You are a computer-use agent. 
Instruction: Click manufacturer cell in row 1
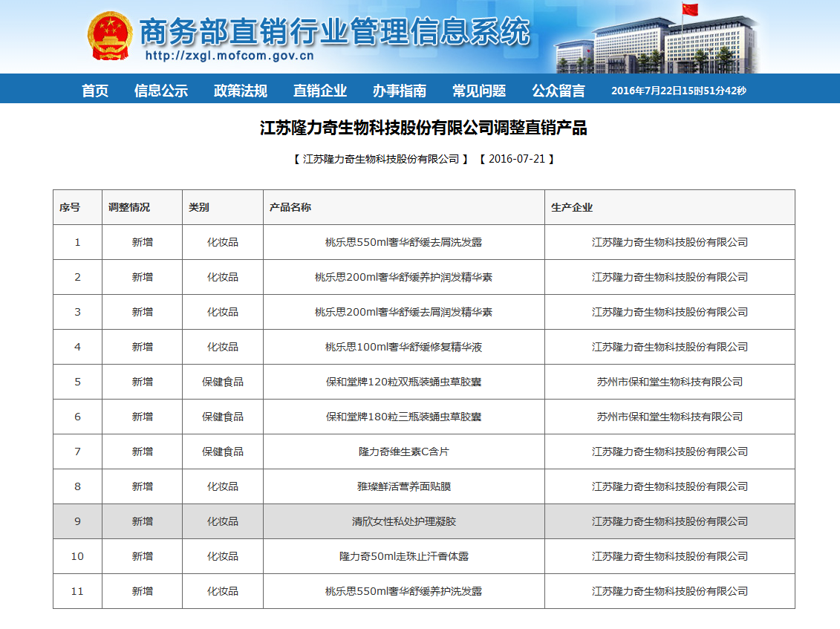click(670, 242)
